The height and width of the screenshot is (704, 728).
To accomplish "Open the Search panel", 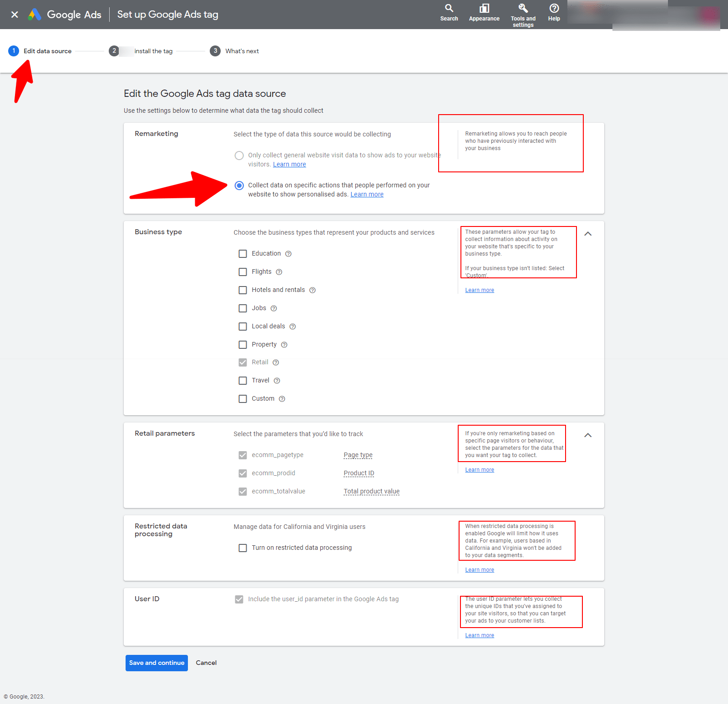I will (449, 12).
